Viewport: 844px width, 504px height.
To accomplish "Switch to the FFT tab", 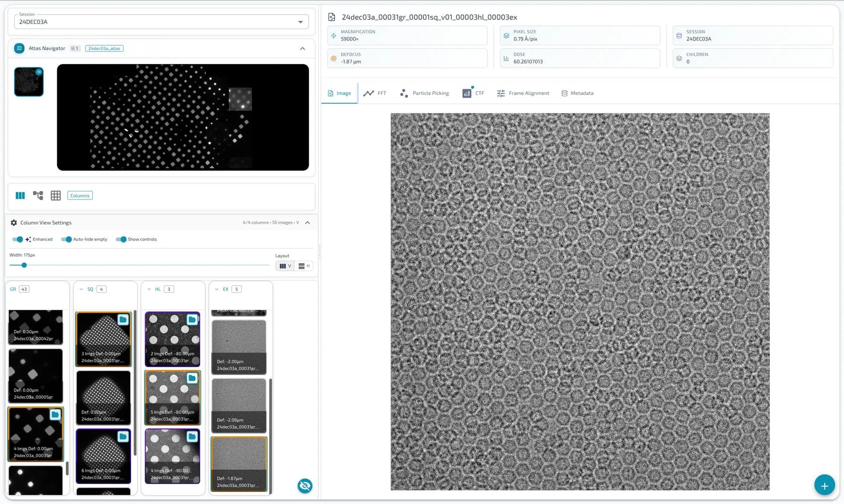I will (x=375, y=93).
